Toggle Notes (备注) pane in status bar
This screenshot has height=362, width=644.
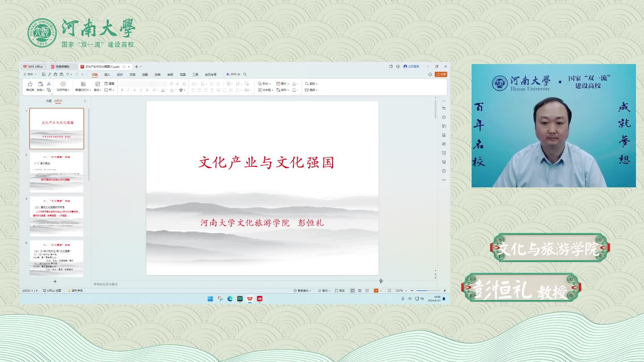324,291
